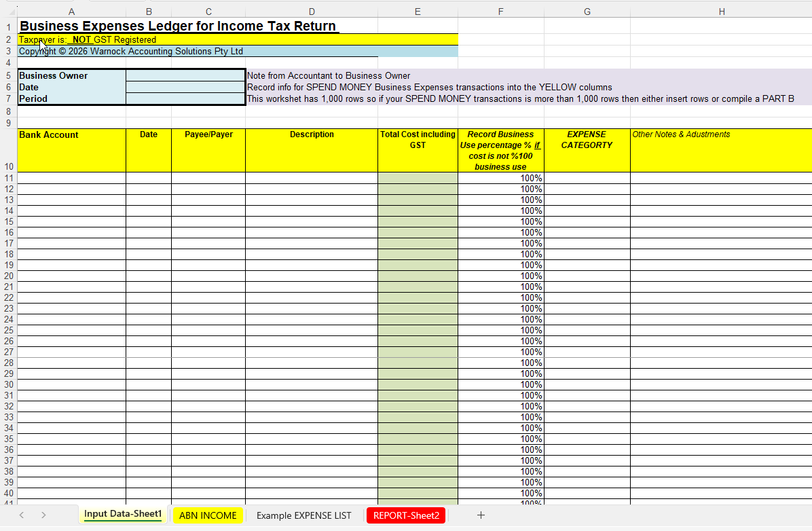
Task: Click the 'This worksheet has 1,000 rows' note
Action: pyautogui.click(x=521, y=98)
